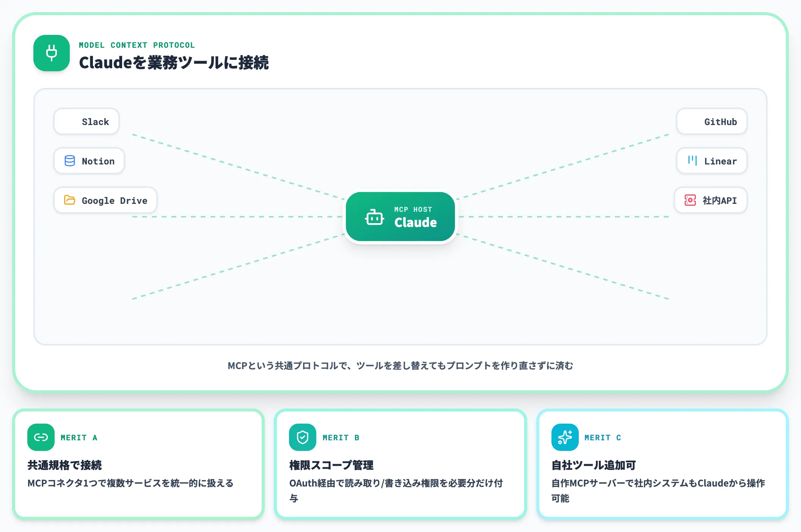
Task: Click the heading Claudeを業務ツールに接続
Action: [x=174, y=63]
